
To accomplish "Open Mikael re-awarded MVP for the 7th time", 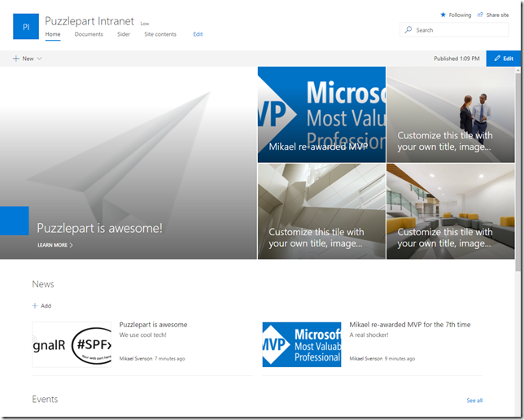I will [410, 325].
